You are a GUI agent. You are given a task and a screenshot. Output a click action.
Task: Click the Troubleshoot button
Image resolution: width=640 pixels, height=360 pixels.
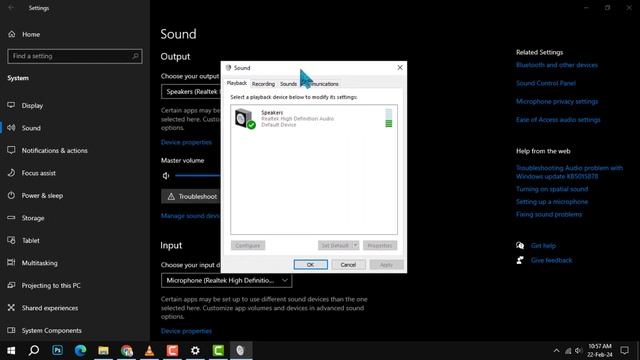[191, 196]
